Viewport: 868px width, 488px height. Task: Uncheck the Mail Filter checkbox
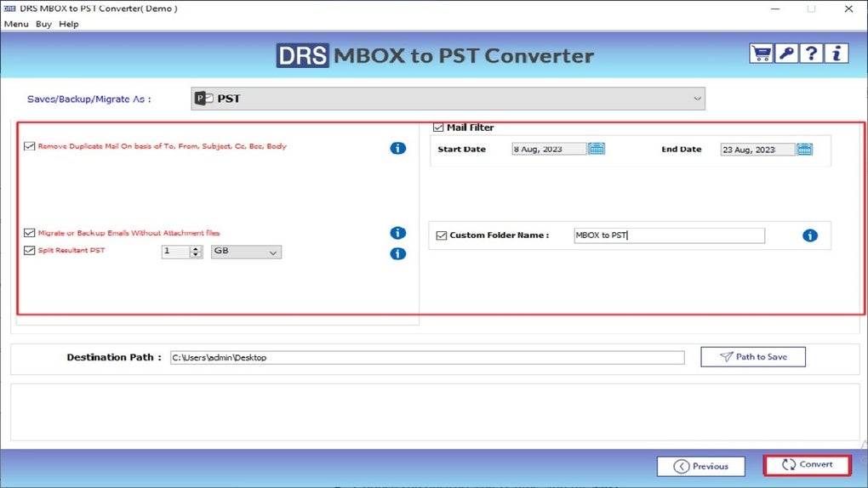point(438,128)
